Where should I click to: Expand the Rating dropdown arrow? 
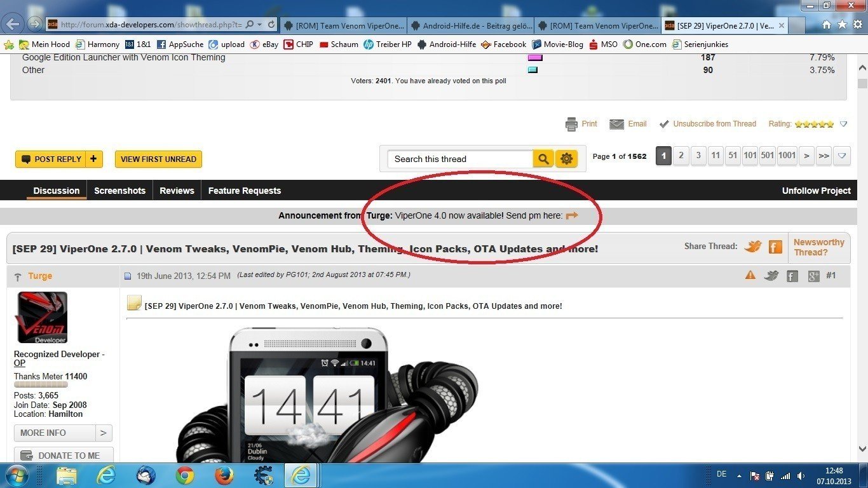click(844, 124)
